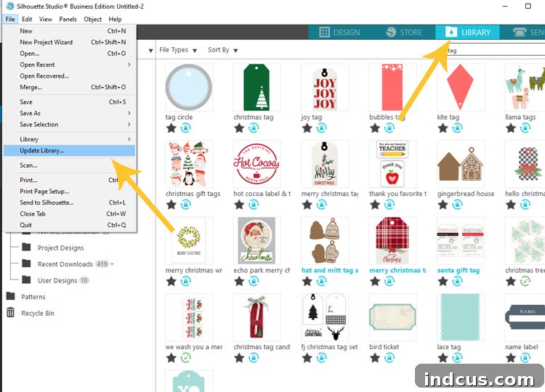Toggle favorite star for gingerbread house
Image resolution: width=545 pixels, height=392 pixels.
[x=443, y=205]
